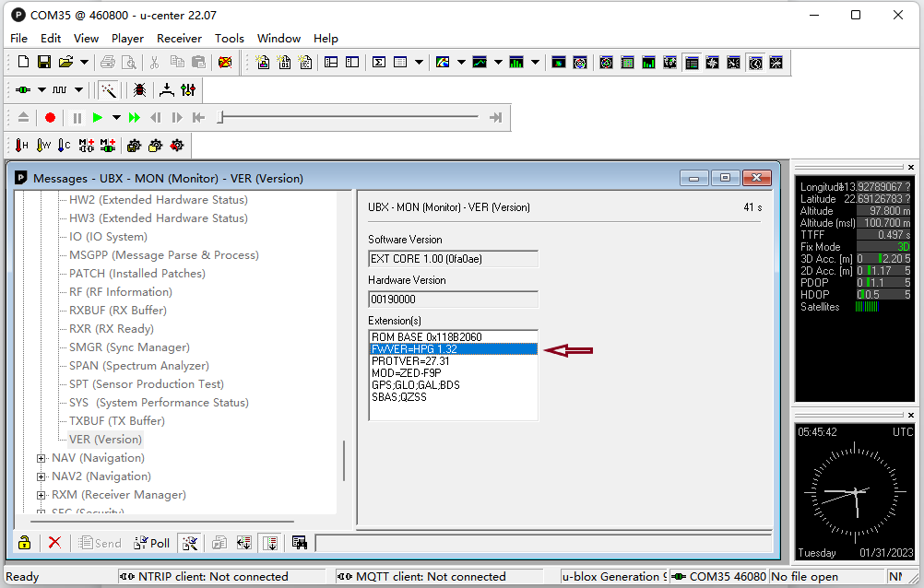
Task: Click the binoculars find message icon
Action: pyautogui.click(x=300, y=543)
